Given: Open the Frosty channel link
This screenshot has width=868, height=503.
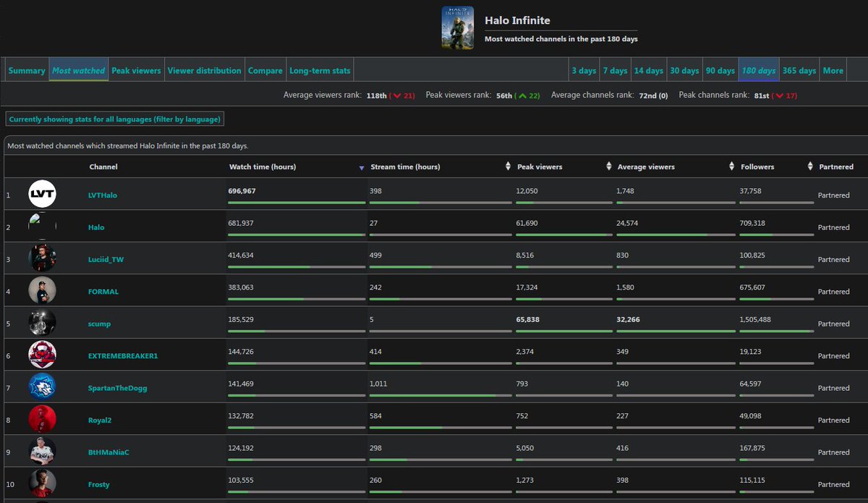Looking at the screenshot, I should tap(99, 484).
